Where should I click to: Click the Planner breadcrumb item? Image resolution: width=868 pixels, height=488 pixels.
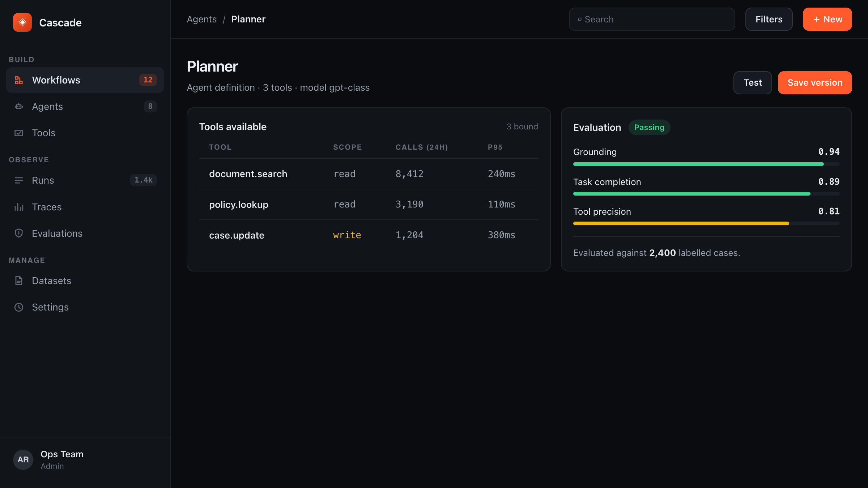coord(248,19)
